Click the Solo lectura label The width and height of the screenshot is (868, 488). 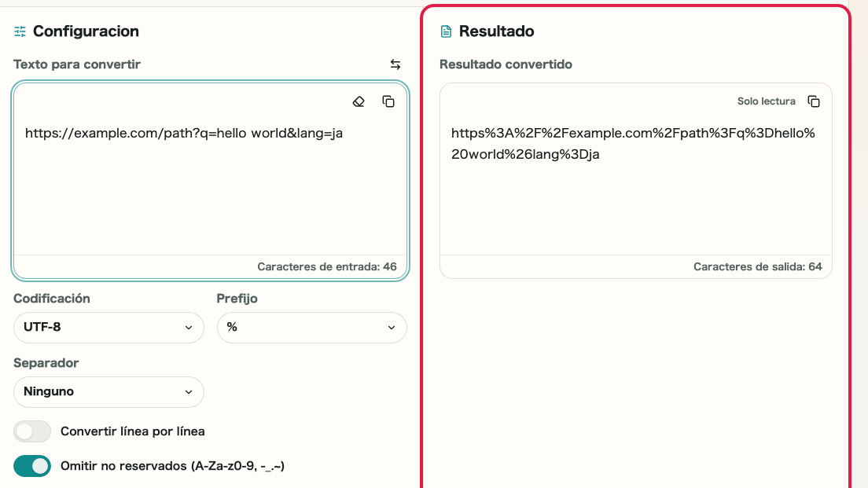coord(766,101)
